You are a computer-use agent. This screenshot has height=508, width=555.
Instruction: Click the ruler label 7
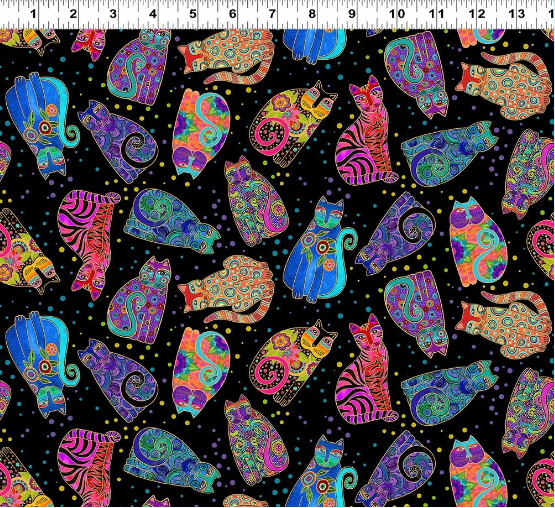[x=272, y=14]
